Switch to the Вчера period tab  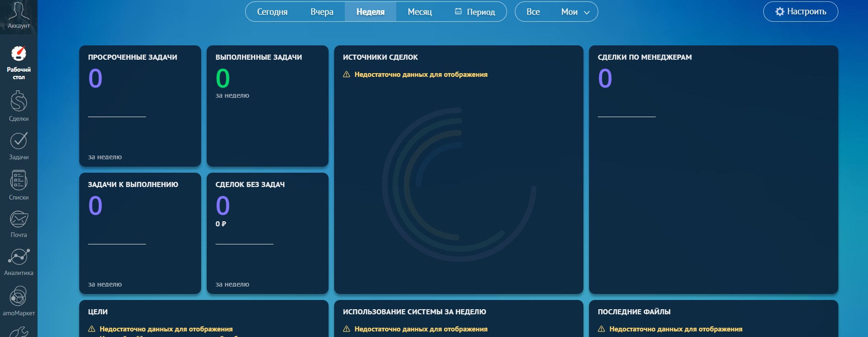pos(322,12)
